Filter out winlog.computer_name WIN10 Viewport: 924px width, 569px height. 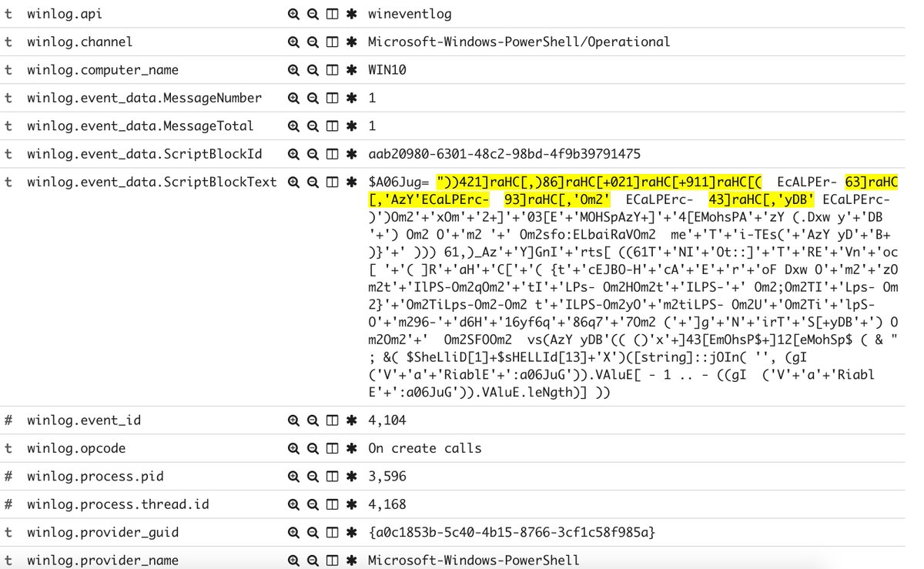pyautogui.click(x=313, y=70)
